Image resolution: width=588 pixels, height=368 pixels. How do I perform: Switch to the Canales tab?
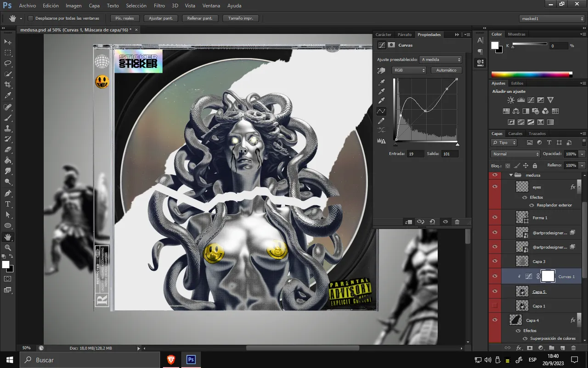point(515,133)
